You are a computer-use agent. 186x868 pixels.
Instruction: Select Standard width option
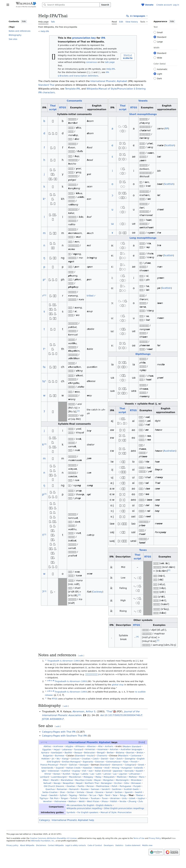click(x=155, y=53)
